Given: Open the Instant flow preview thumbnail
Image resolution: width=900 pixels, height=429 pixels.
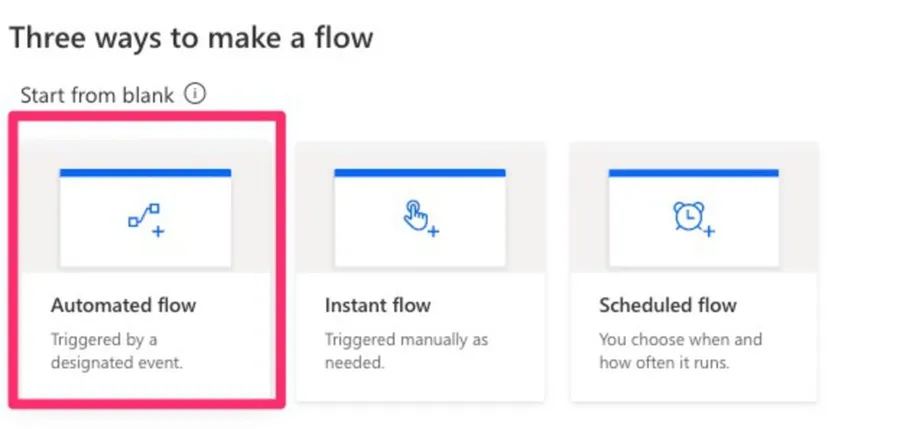Looking at the screenshot, I should tap(419, 218).
